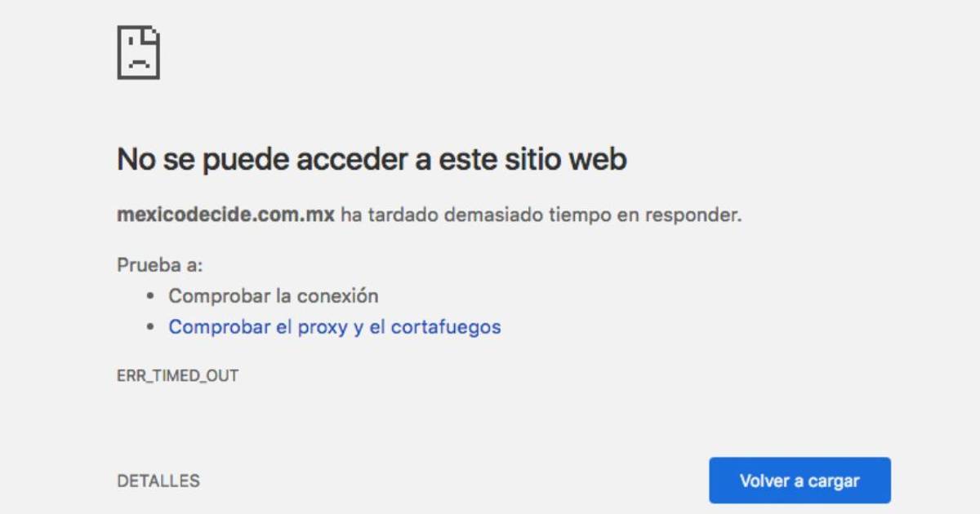Click the sad page error icon

[x=138, y=53]
